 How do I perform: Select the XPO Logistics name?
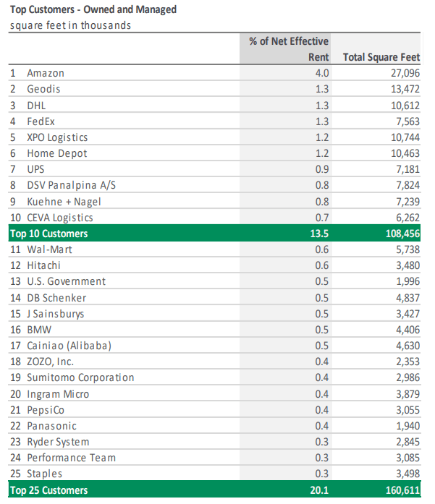coord(57,137)
